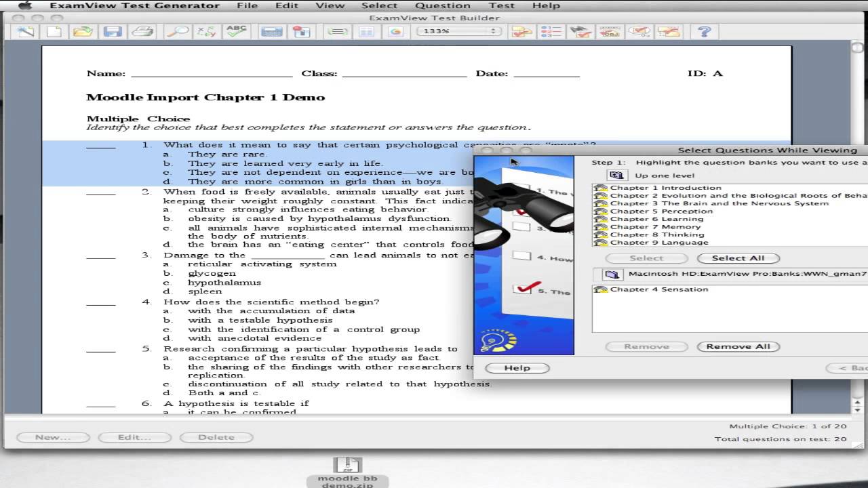Screen dimensions: 868x488
Task: Click the grayed Select button
Action: [x=646, y=258]
